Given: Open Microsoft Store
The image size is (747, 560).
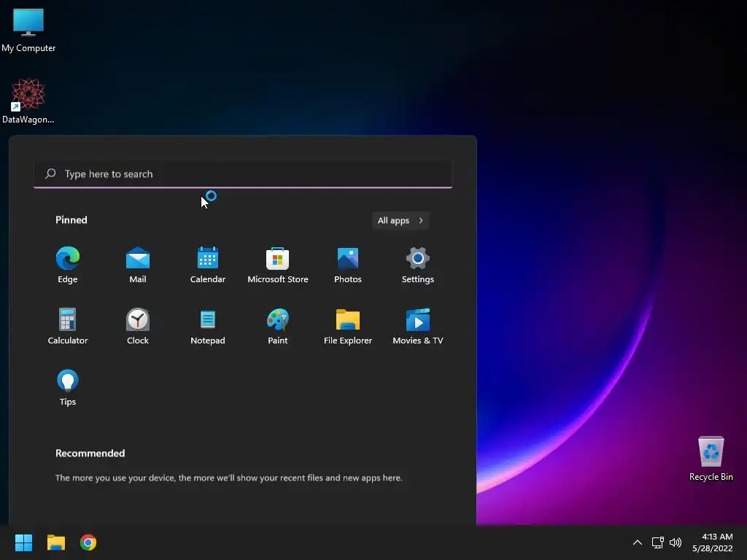Looking at the screenshot, I should click(278, 265).
